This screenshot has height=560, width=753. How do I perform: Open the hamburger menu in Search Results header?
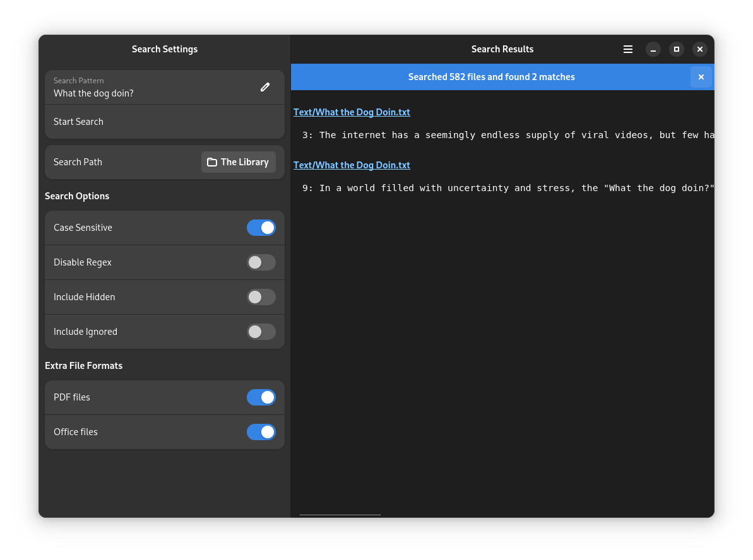pyautogui.click(x=628, y=49)
